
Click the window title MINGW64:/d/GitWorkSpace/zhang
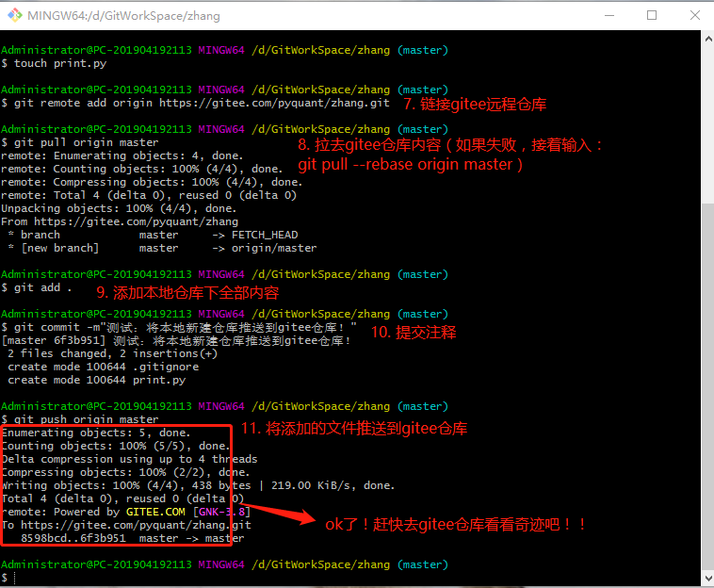pos(123,16)
